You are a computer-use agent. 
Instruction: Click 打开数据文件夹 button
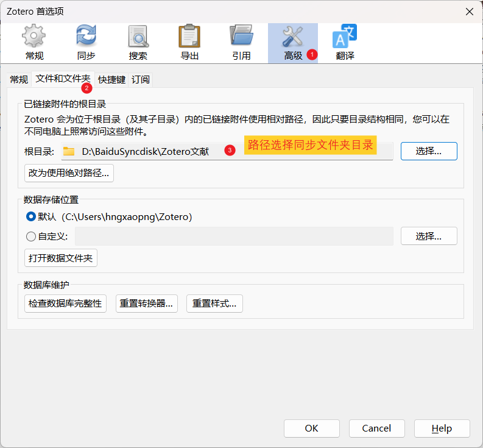click(61, 258)
